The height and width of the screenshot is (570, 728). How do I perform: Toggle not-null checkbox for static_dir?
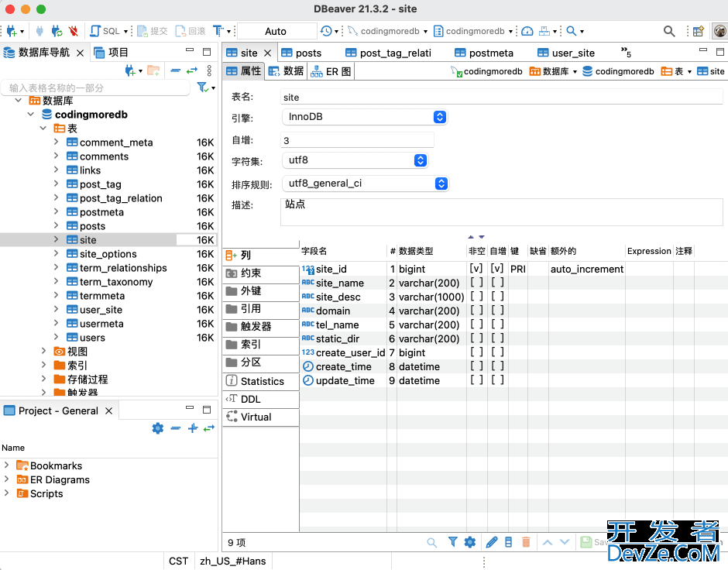coord(476,338)
